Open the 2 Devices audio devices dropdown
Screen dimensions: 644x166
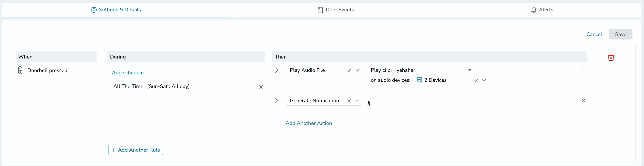(x=484, y=81)
